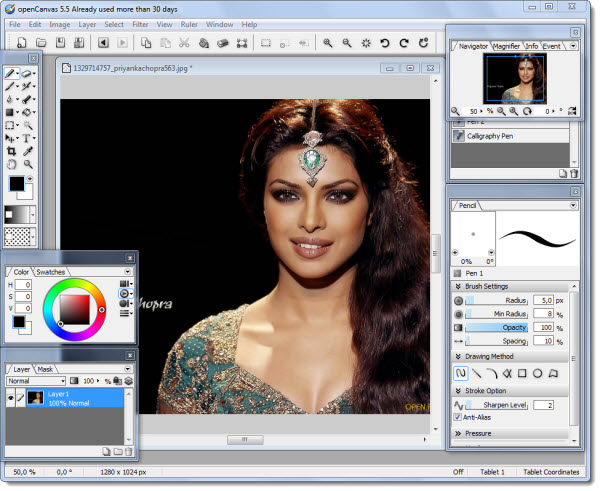Choose the freehand drawing method icon

tap(460, 373)
